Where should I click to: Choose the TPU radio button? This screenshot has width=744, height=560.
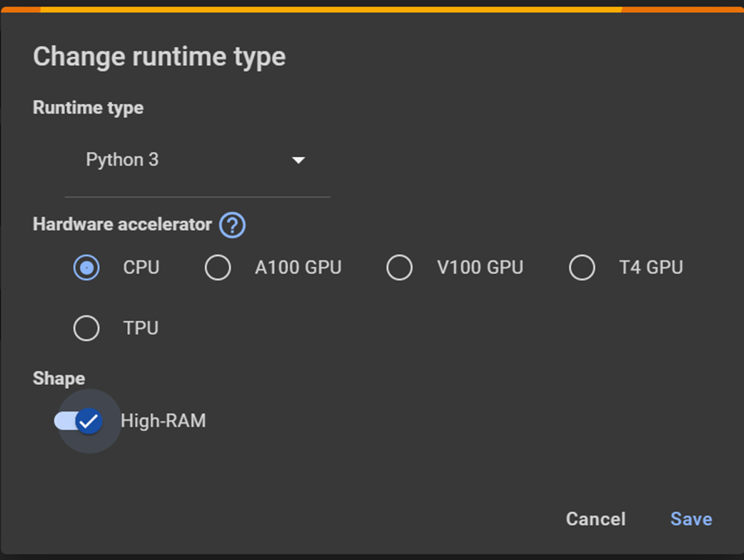(86, 328)
